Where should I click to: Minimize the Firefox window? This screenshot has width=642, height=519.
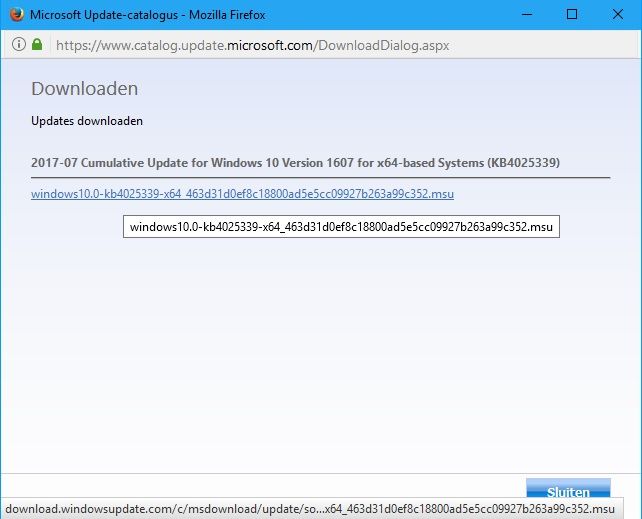click(x=527, y=15)
